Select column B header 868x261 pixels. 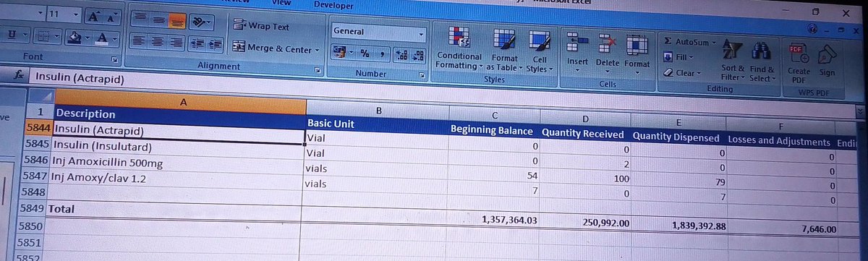coord(378,110)
